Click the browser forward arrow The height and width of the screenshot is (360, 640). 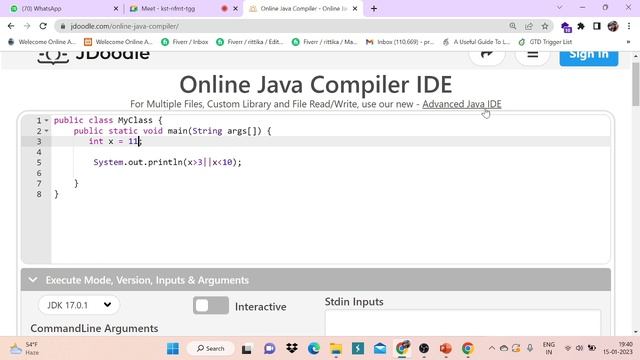click(27, 26)
